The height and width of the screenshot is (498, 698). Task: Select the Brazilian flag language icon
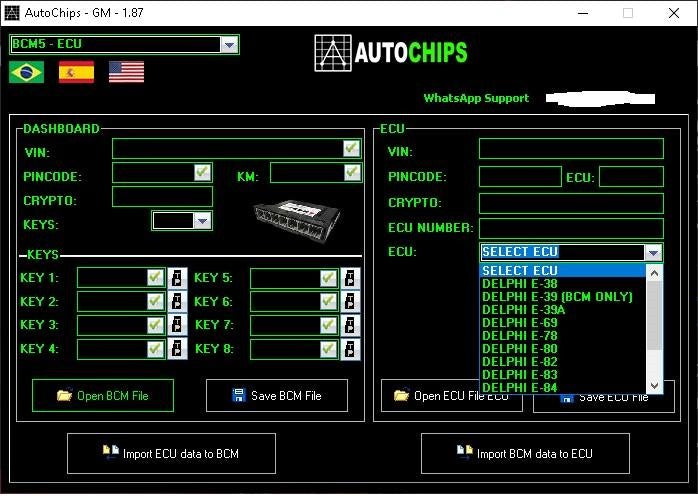point(26,72)
